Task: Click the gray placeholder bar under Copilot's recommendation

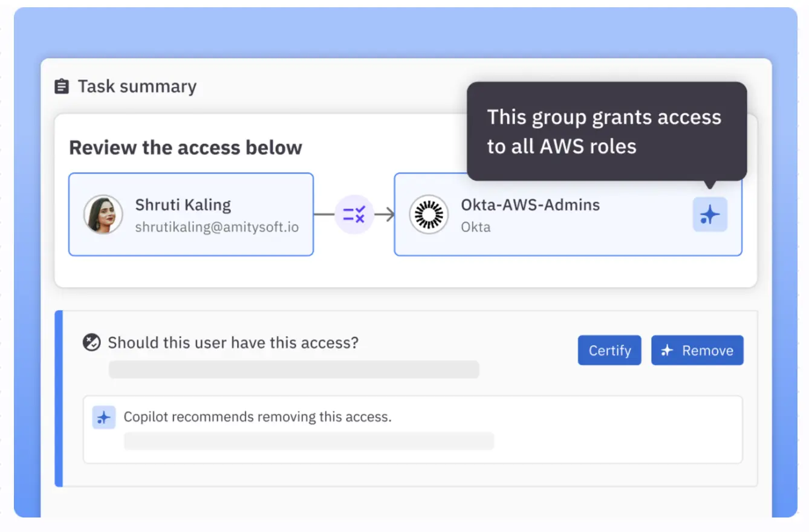Action: [309, 441]
